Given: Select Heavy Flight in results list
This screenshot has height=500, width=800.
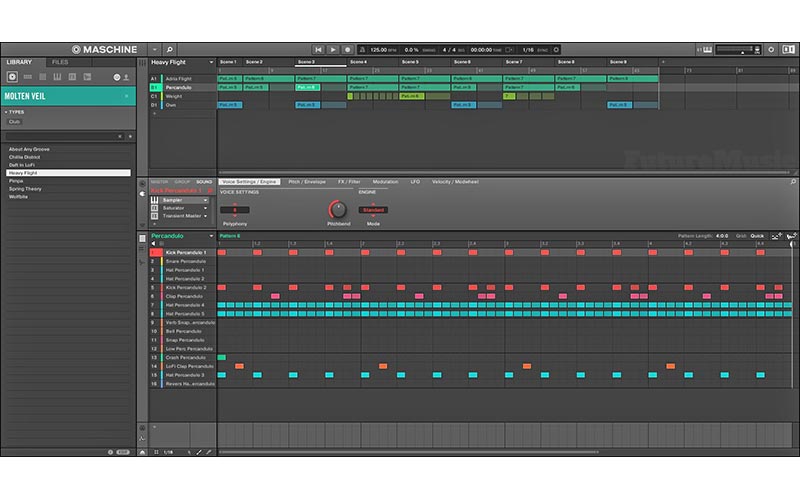Looking at the screenshot, I should point(68,173).
